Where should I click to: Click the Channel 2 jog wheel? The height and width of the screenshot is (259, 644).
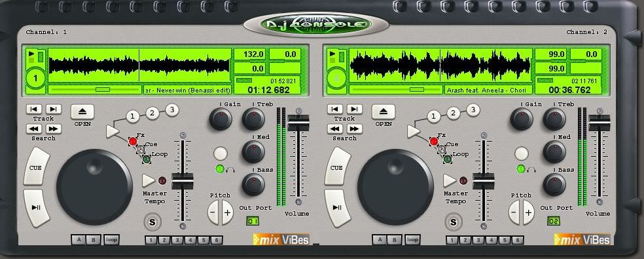coord(395,187)
